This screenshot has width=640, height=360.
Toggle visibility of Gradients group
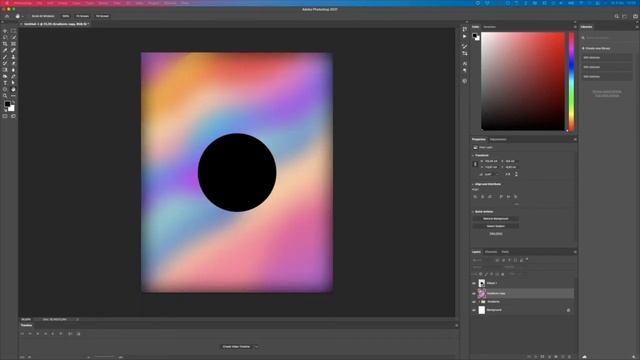(474, 302)
